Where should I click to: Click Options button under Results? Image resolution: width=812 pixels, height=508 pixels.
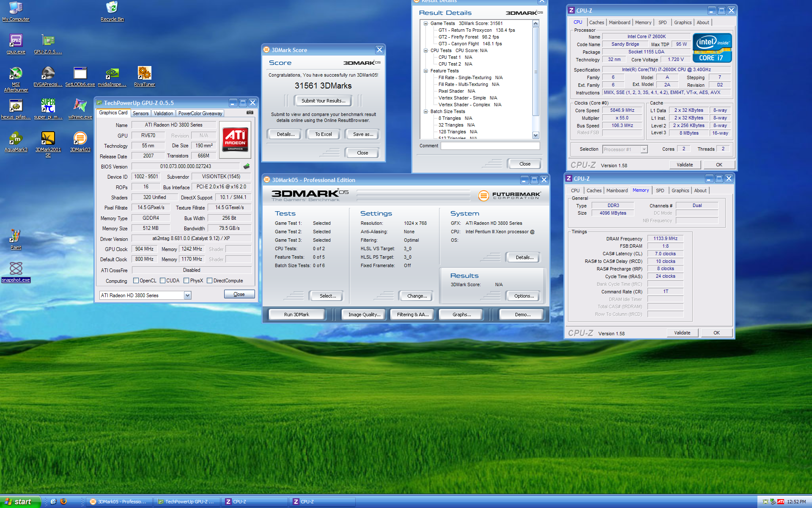tap(524, 296)
